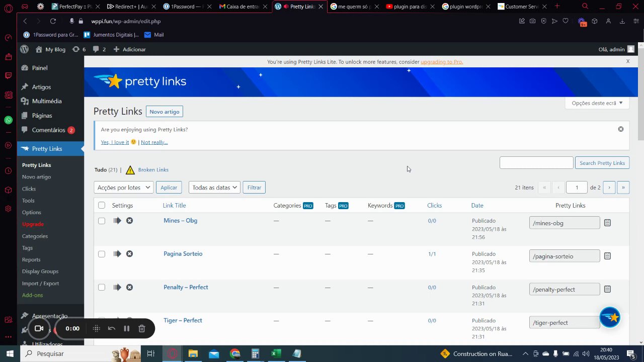Click the WordPress logo in admin bar
The width and height of the screenshot is (644, 362).
pos(24,49)
